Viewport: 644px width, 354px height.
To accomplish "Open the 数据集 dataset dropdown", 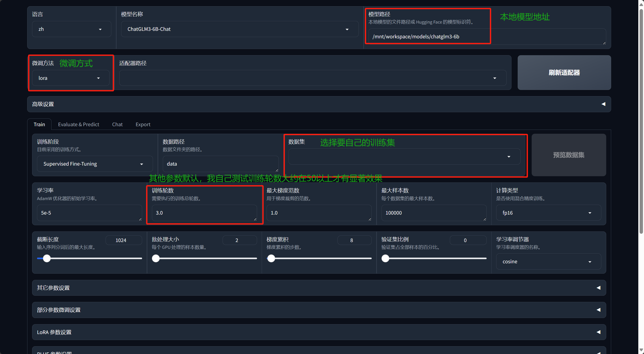I will click(404, 157).
